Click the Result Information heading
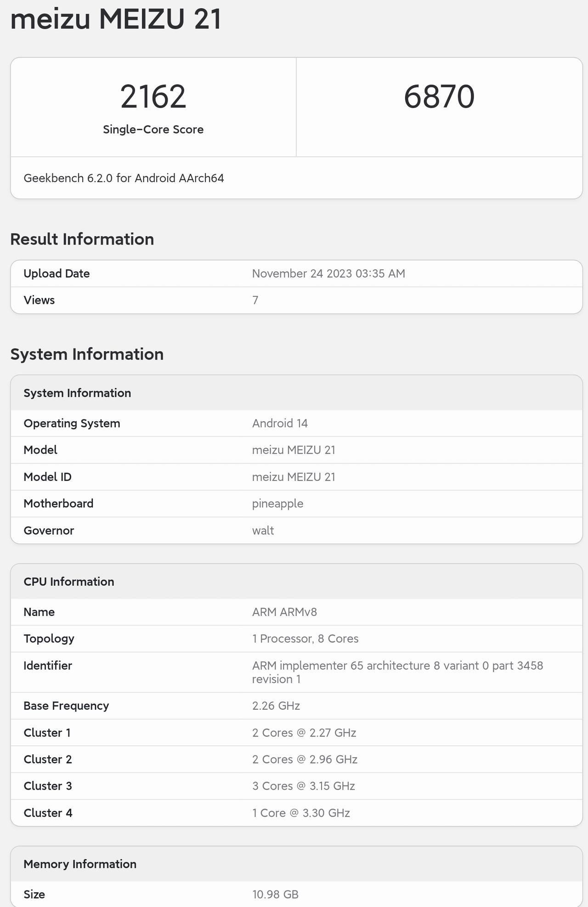588x907 pixels. (x=82, y=240)
